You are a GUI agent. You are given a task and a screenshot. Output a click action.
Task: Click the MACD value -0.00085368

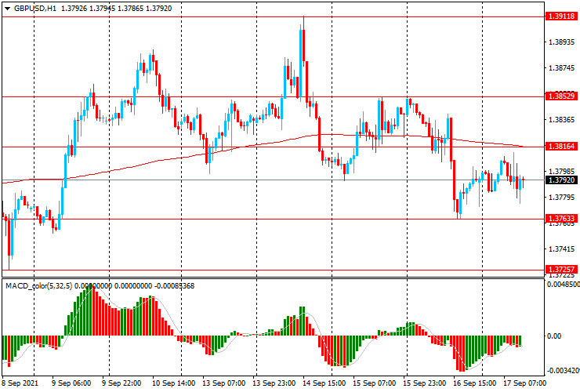[x=174, y=285]
